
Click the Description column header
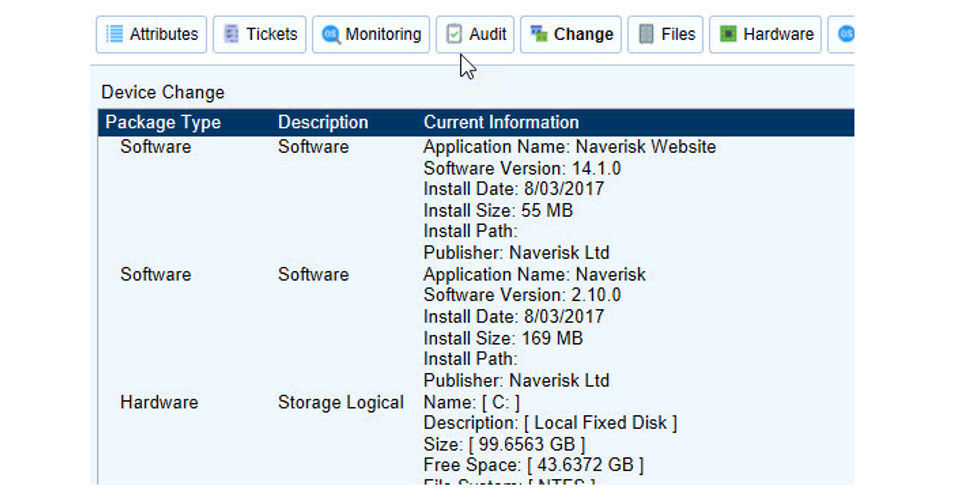pos(323,123)
